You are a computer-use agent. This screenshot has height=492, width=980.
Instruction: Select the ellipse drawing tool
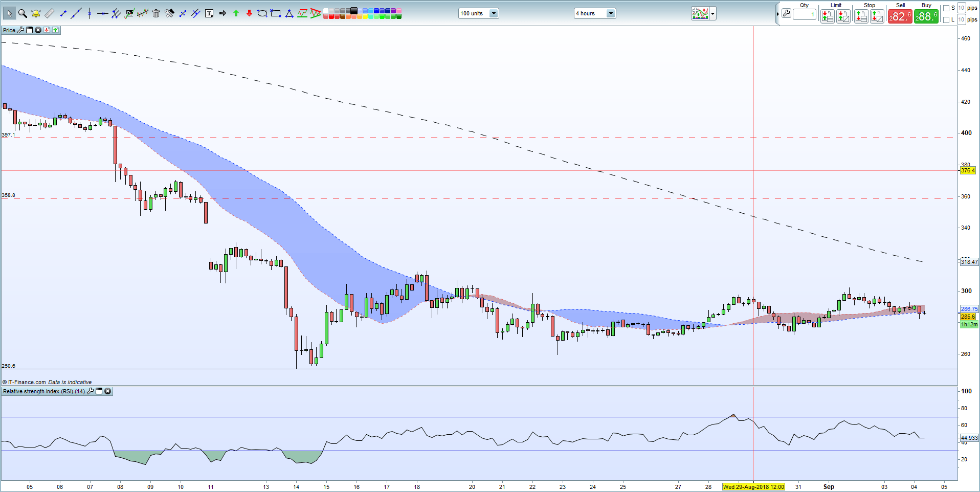click(262, 13)
